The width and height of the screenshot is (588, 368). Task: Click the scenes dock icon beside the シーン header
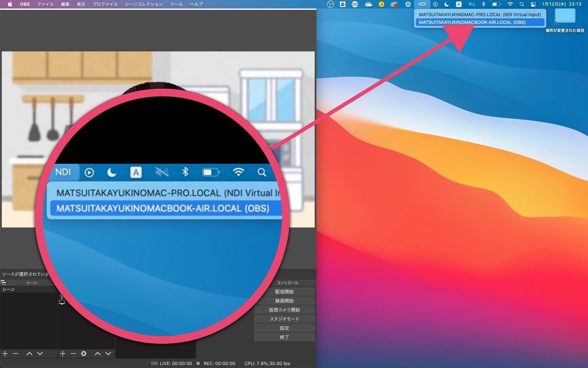pos(3,283)
